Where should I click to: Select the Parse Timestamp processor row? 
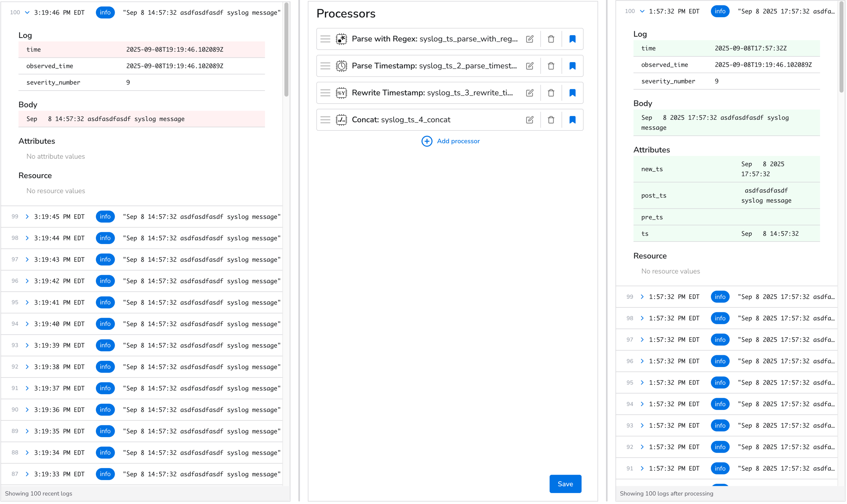(434, 66)
